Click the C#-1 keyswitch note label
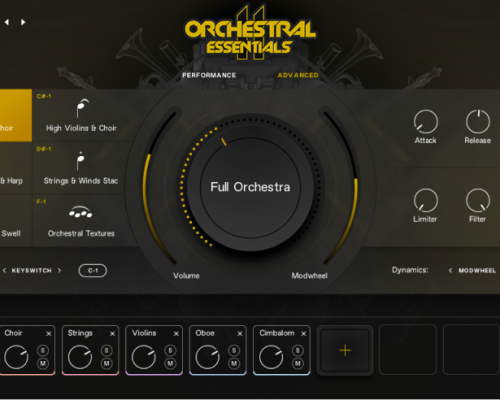500x400 pixels. [44, 96]
